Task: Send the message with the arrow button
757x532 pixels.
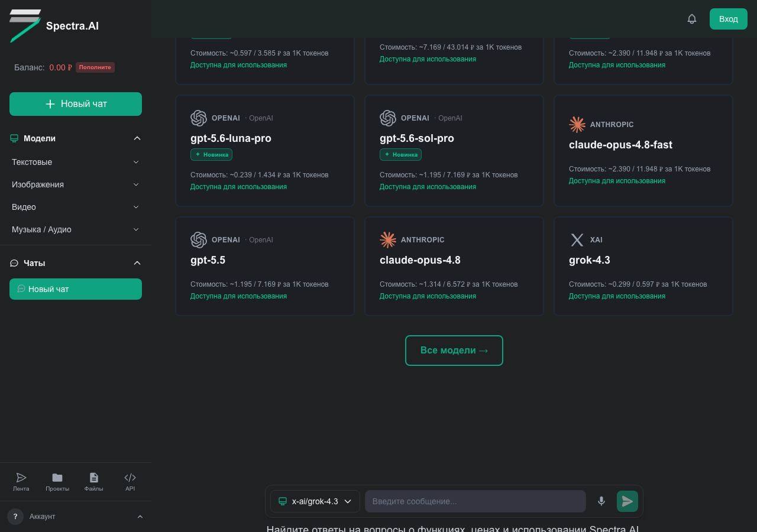Action: click(x=627, y=501)
